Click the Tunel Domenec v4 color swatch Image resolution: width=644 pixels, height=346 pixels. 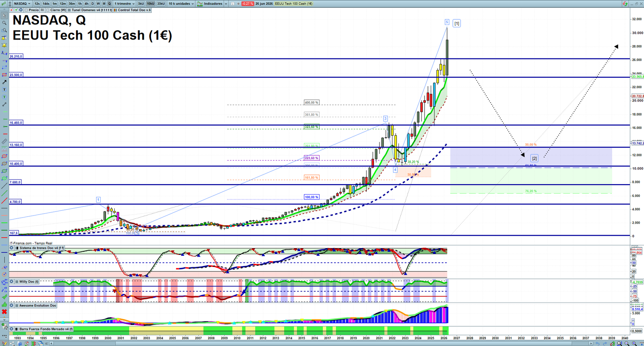pos(69,10)
